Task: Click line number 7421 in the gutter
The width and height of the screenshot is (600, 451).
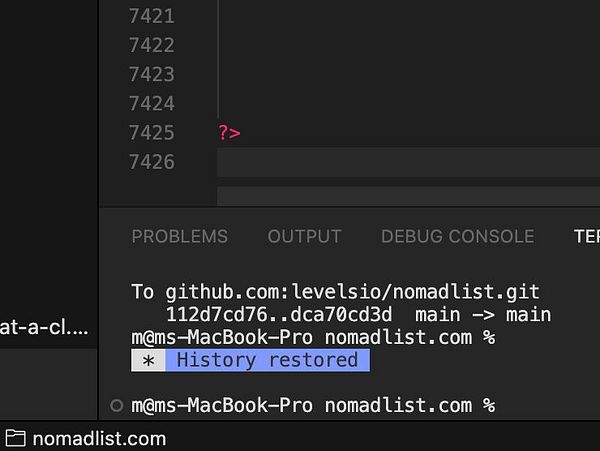Action: (x=152, y=16)
